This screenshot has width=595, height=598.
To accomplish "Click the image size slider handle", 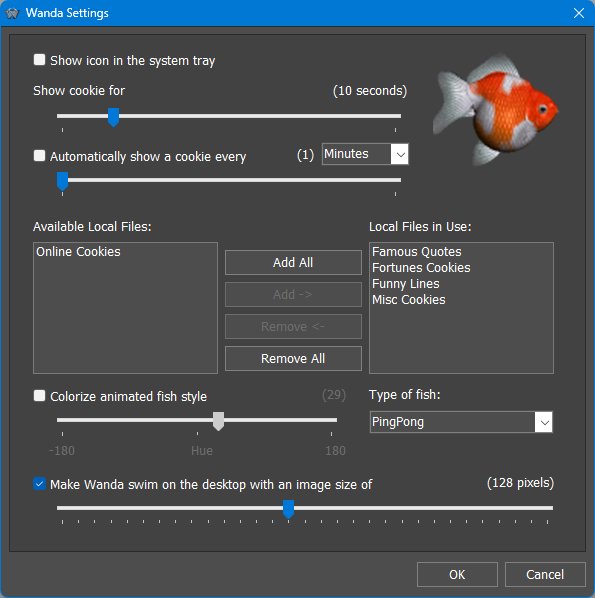I will coord(288,510).
